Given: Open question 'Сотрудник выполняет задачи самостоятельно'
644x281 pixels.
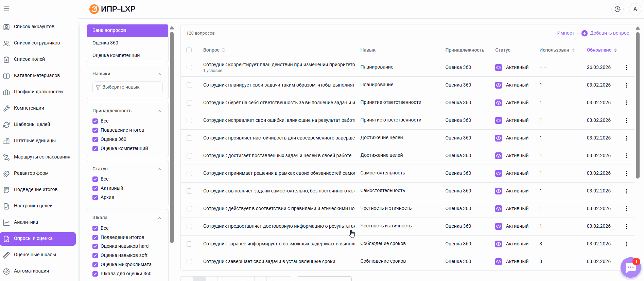Looking at the screenshot, I should (x=279, y=191).
